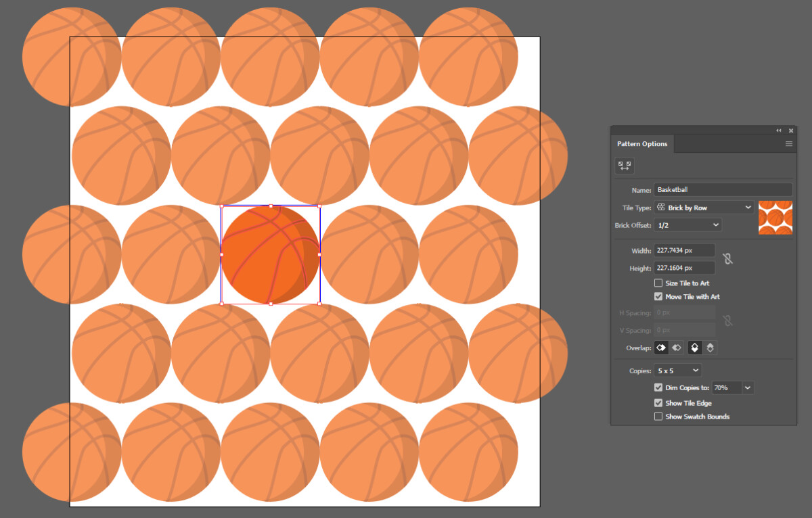Set overlap to Left in Front
This screenshot has height=518, width=812.
(660, 348)
